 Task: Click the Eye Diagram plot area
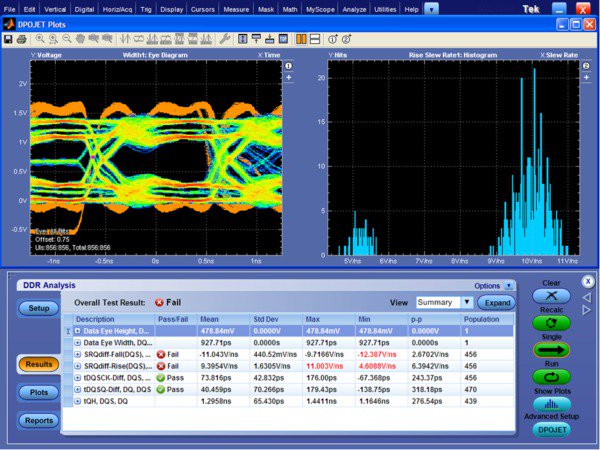coord(156,157)
